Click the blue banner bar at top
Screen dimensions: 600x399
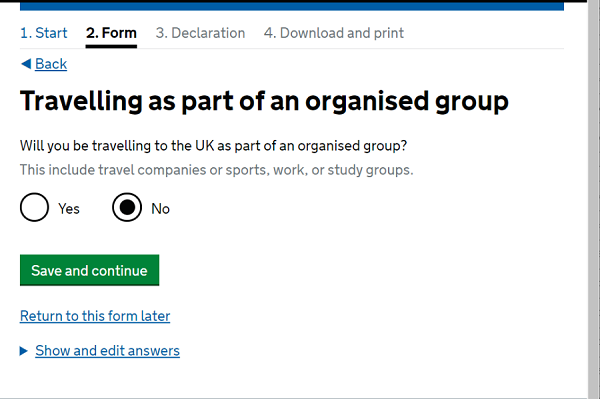click(292, 6)
